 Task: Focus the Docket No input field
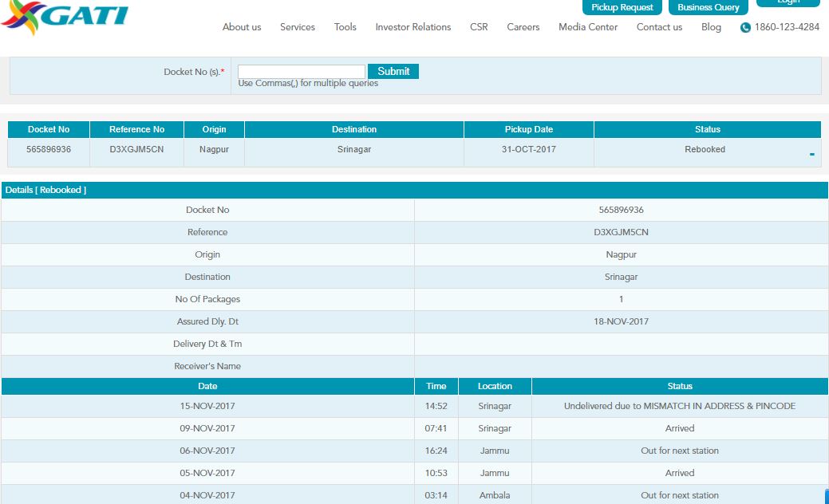[302, 72]
